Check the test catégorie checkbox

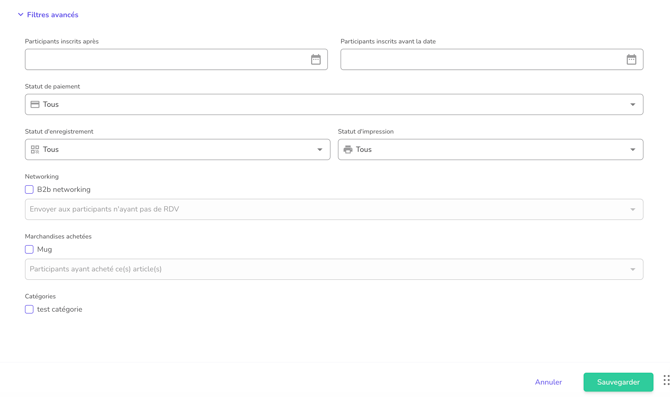tap(29, 309)
